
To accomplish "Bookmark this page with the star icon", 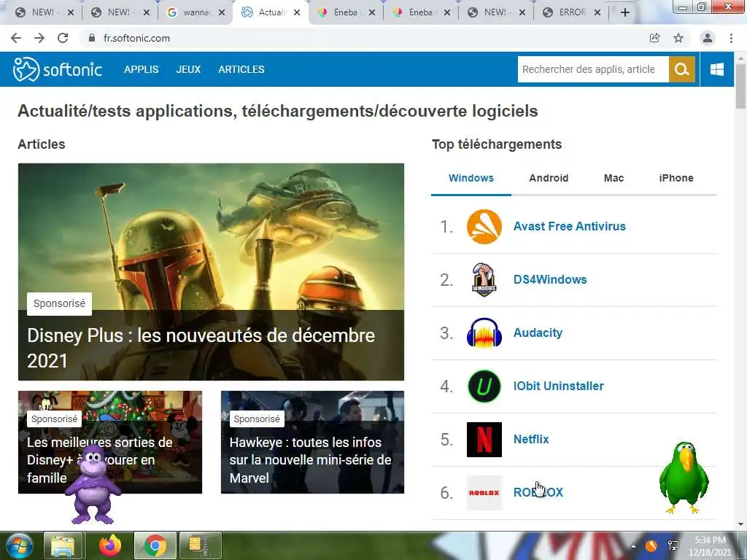I will [x=678, y=38].
